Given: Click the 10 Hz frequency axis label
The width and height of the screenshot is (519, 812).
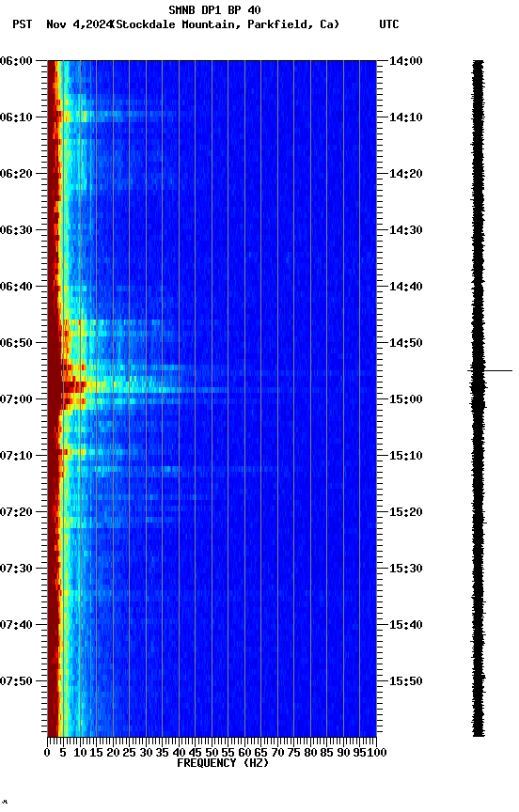Looking at the screenshot, I should pos(80,753).
